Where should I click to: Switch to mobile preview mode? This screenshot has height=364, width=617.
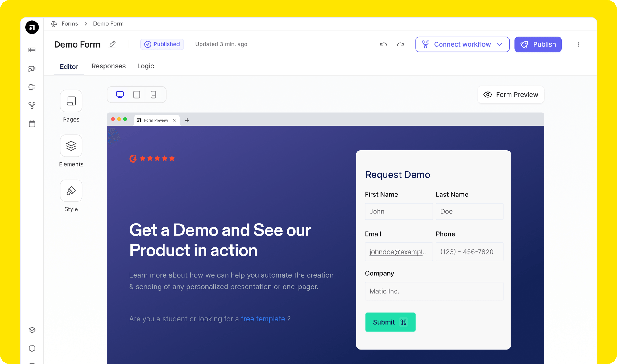(153, 95)
